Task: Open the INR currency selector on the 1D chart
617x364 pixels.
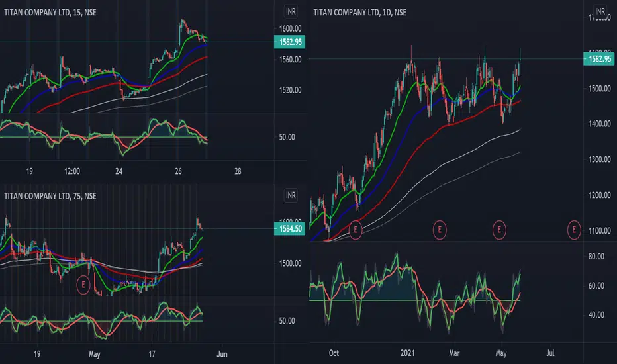Action: tap(600, 11)
